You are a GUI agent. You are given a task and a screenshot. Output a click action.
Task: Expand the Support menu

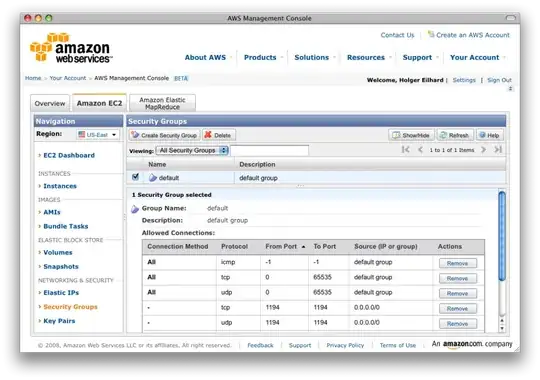[x=420, y=58]
